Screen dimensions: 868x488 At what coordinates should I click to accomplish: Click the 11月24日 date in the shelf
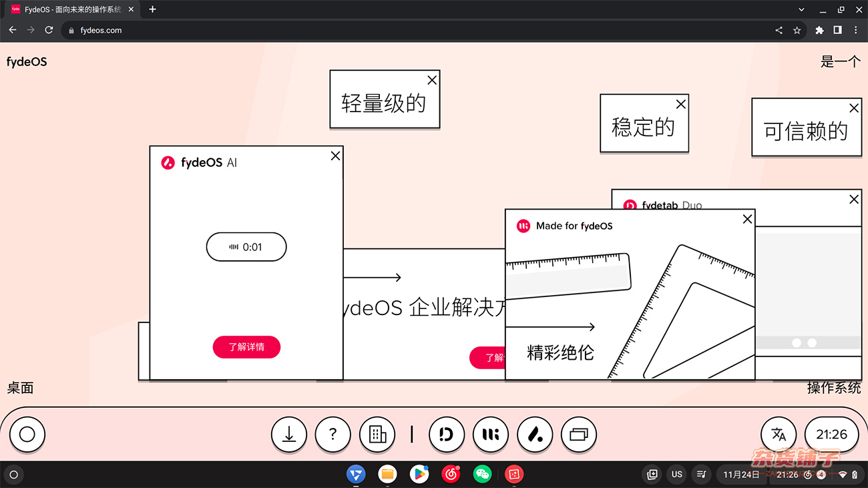pos(741,474)
